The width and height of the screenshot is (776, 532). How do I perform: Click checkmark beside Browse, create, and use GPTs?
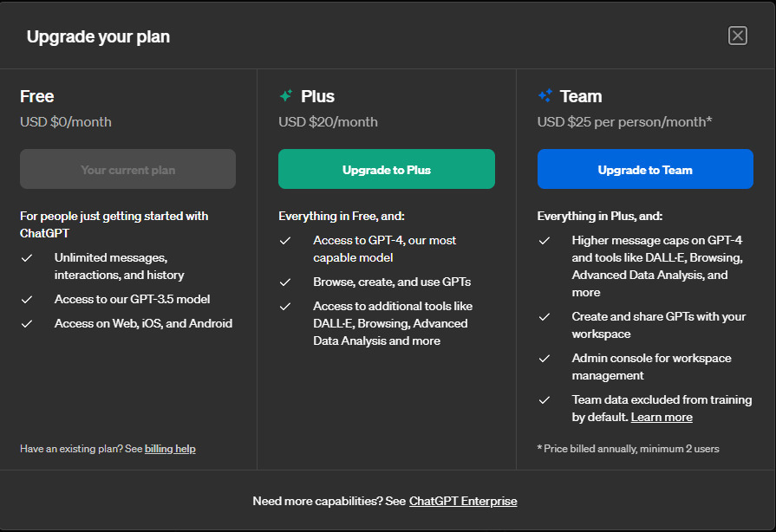point(285,282)
